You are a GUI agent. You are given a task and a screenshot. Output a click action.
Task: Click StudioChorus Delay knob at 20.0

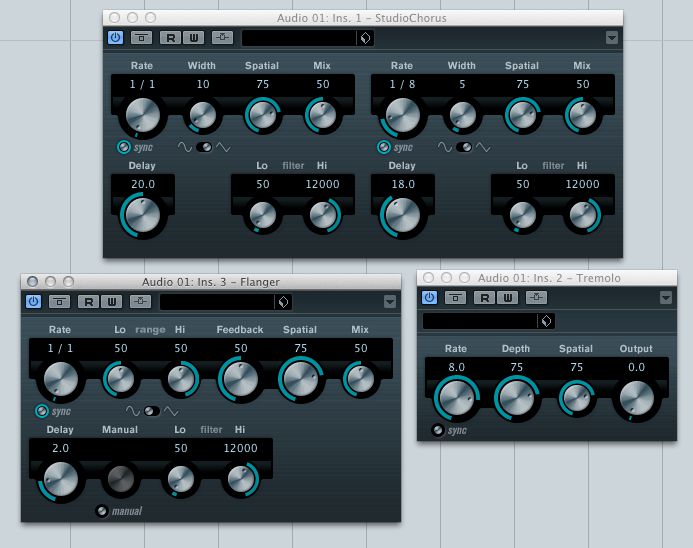click(142, 215)
